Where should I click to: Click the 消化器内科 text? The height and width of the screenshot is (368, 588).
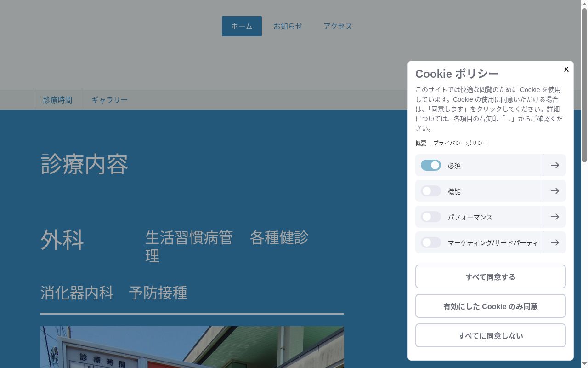pyautogui.click(x=77, y=293)
